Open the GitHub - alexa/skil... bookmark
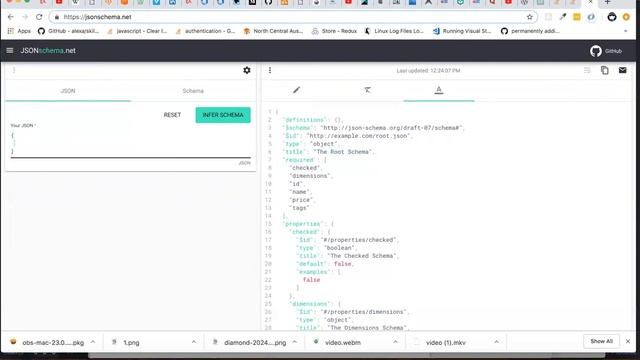 point(68,31)
